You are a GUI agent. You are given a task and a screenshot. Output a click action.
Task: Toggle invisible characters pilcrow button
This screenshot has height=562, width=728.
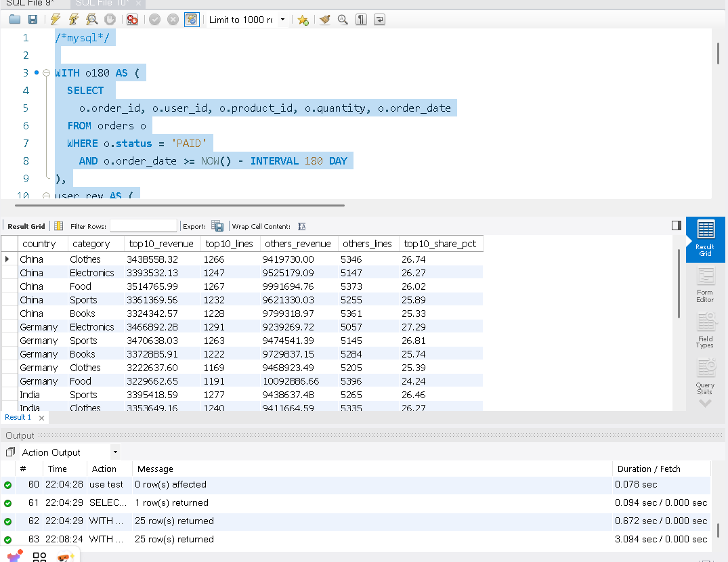(x=361, y=20)
